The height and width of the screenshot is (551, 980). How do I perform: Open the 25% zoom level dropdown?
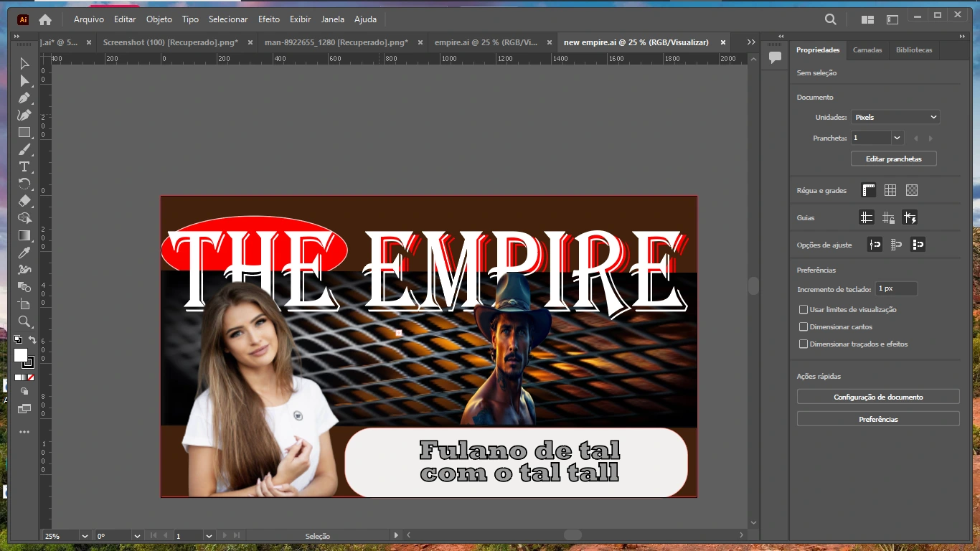tap(85, 536)
